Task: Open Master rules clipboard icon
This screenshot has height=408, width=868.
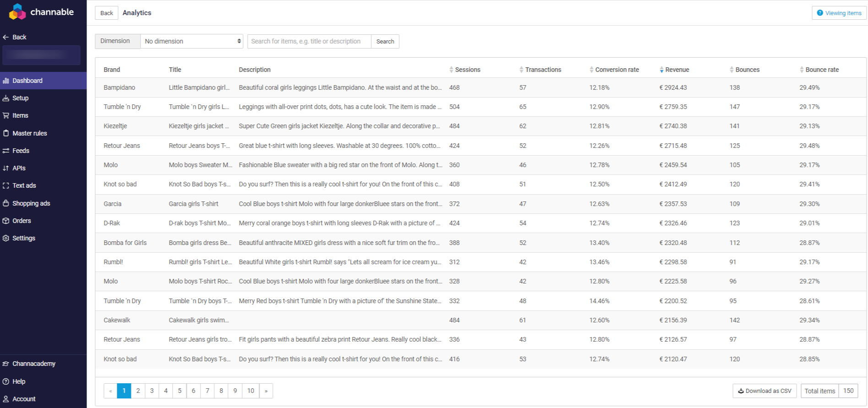Action: click(x=6, y=133)
